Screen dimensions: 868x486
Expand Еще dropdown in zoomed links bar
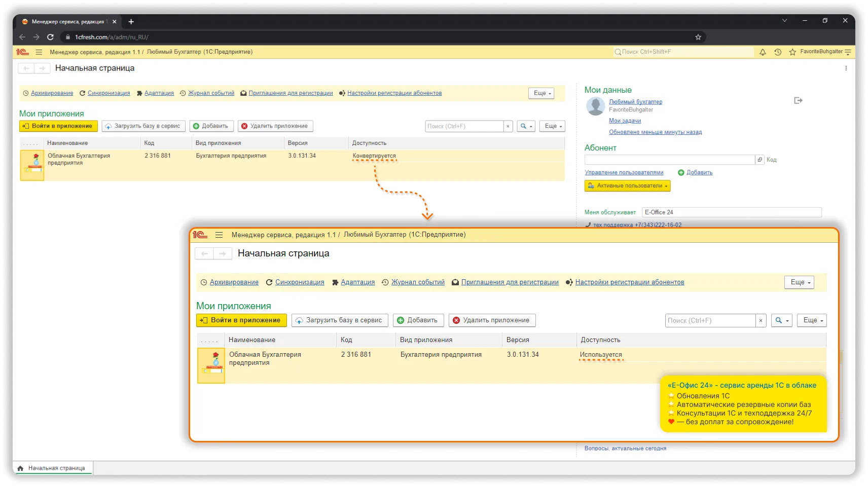tap(800, 282)
